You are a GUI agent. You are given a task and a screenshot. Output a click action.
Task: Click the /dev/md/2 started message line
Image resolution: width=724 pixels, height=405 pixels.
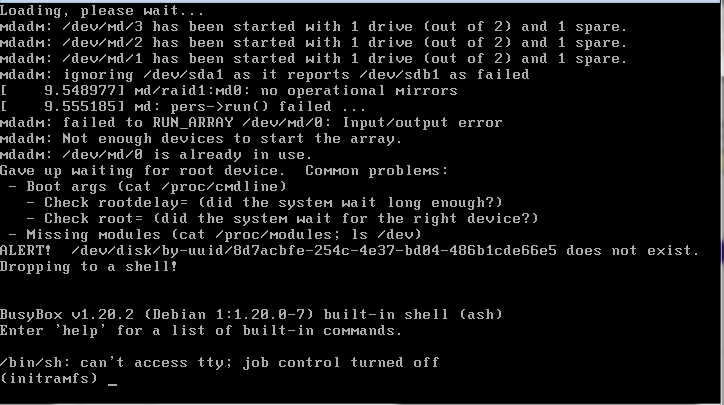point(313,42)
